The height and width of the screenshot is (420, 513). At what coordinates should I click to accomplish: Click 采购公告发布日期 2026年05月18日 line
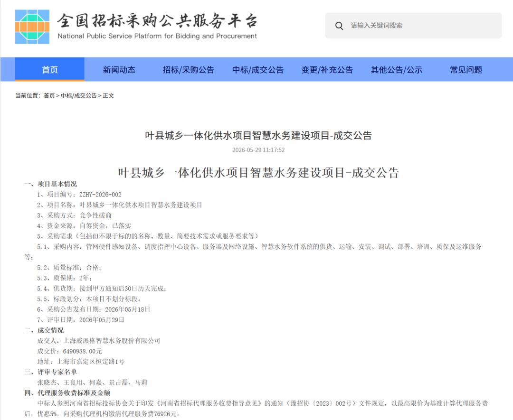94,309
